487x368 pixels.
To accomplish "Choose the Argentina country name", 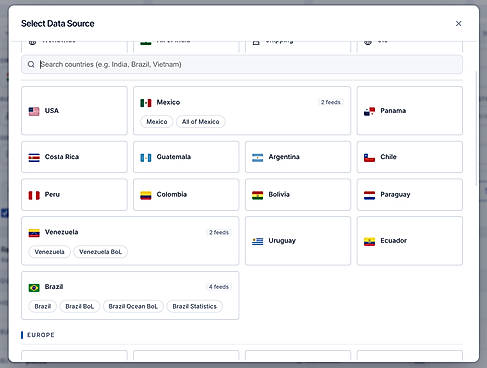I will pos(284,157).
